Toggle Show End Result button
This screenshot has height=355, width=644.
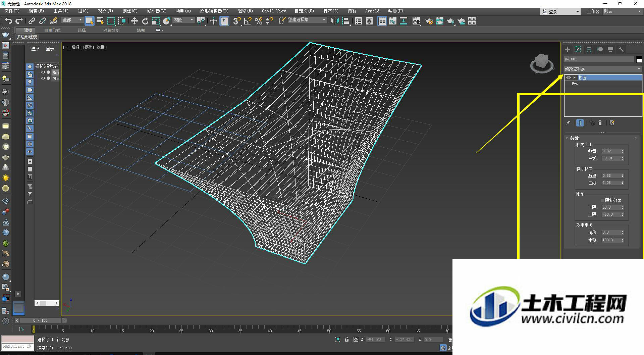coord(580,123)
